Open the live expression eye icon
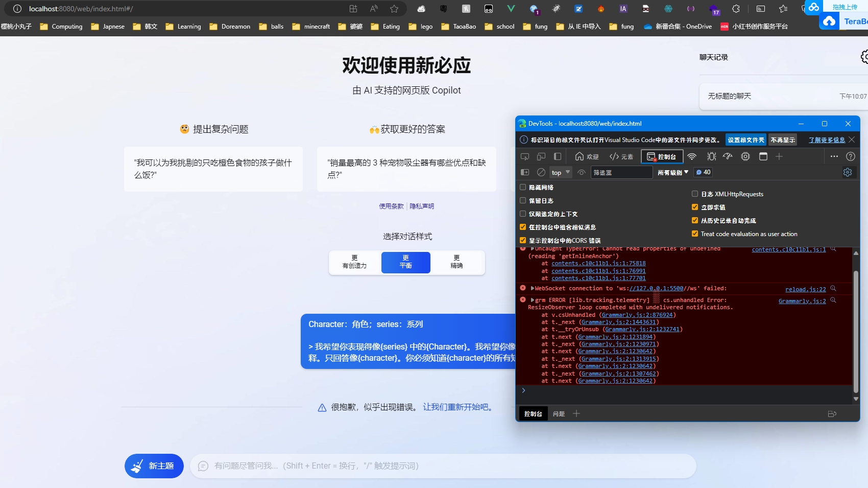The image size is (868, 488). tap(582, 172)
